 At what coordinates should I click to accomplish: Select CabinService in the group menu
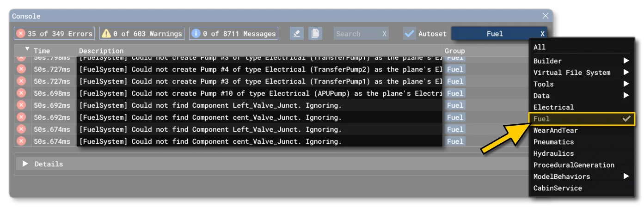tap(582, 188)
